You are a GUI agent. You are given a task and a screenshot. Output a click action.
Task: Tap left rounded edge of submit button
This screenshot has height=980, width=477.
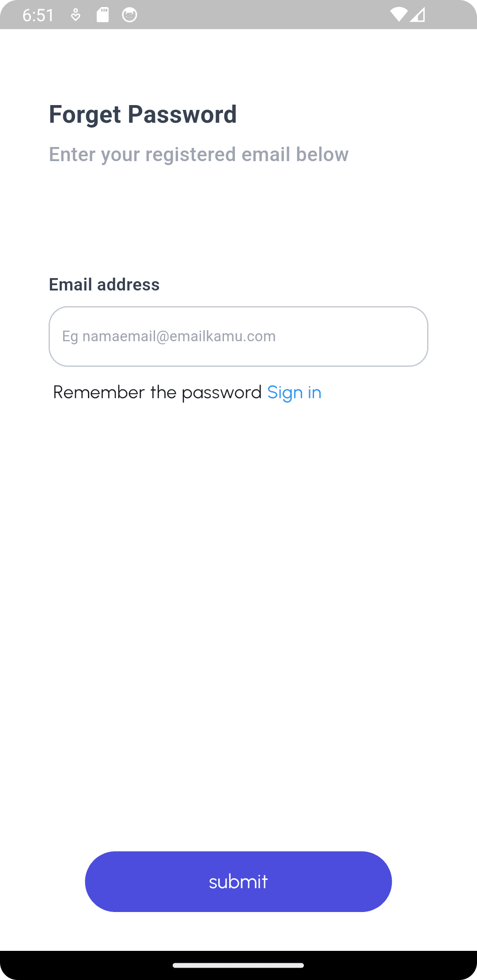pos(99,882)
